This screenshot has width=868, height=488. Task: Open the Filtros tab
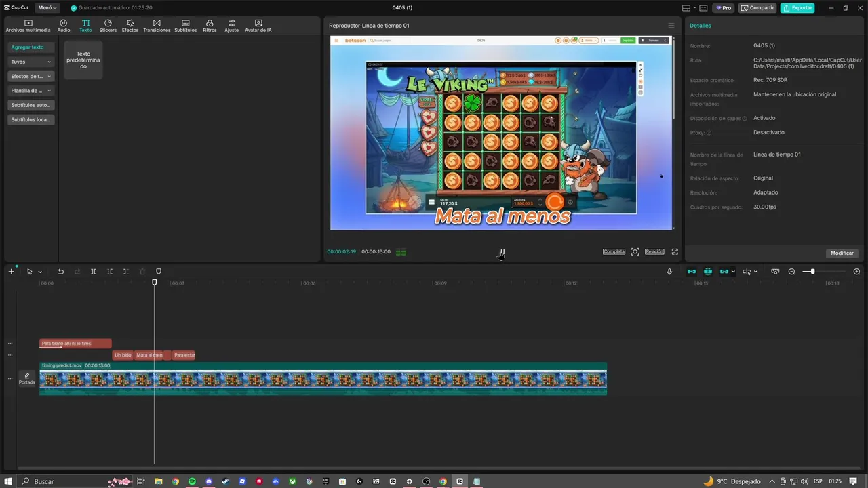[x=210, y=26]
